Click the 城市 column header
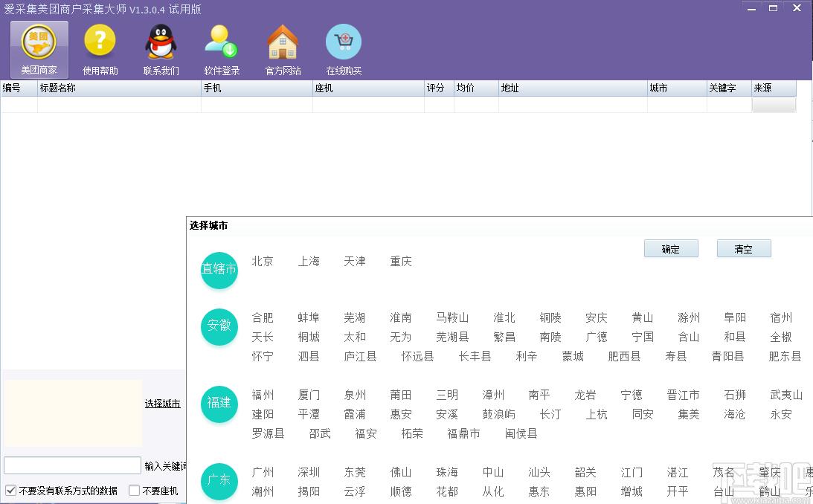The height and width of the screenshot is (504, 813). coord(677,88)
